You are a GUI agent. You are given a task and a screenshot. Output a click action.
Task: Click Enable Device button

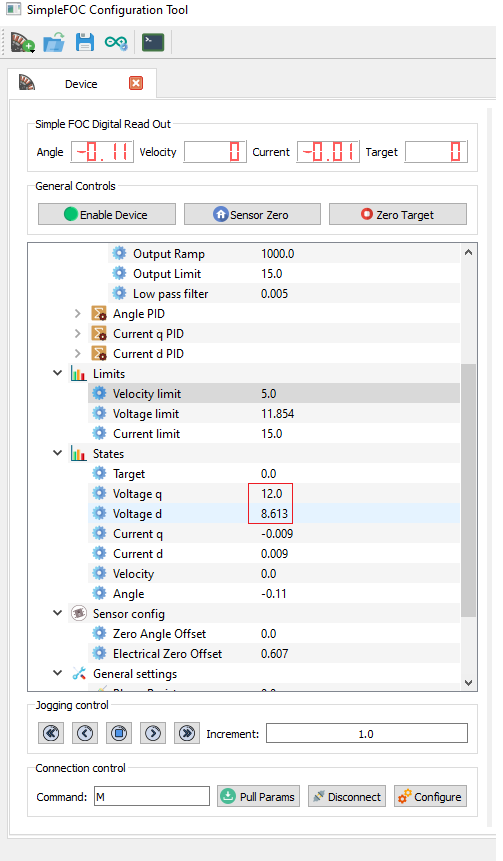107,214
